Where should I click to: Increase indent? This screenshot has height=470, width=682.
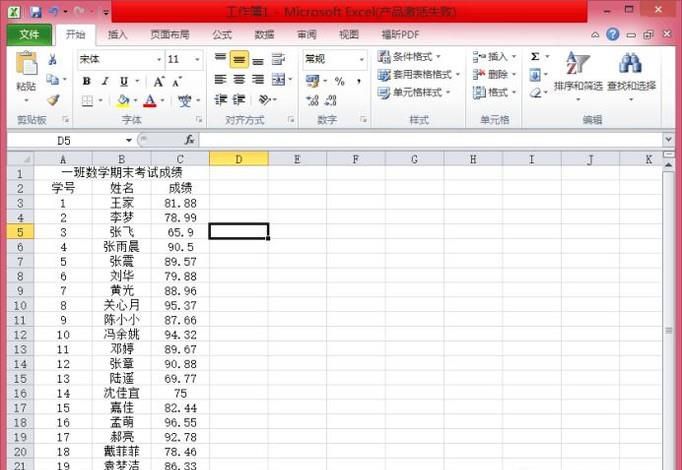(239, 100)
